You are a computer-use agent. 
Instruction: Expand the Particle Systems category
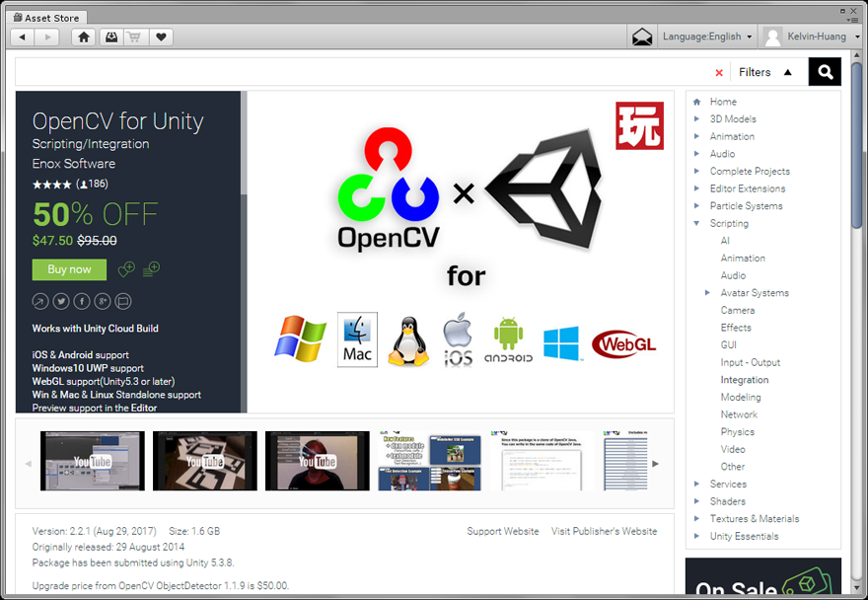point(697,205)
